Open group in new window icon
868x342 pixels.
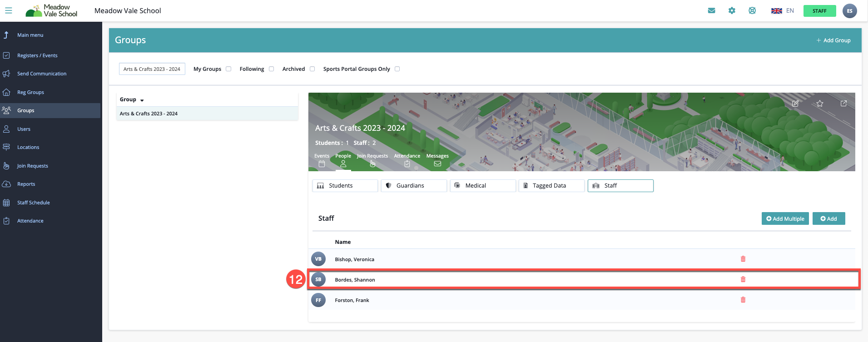[x=843, y=104]
